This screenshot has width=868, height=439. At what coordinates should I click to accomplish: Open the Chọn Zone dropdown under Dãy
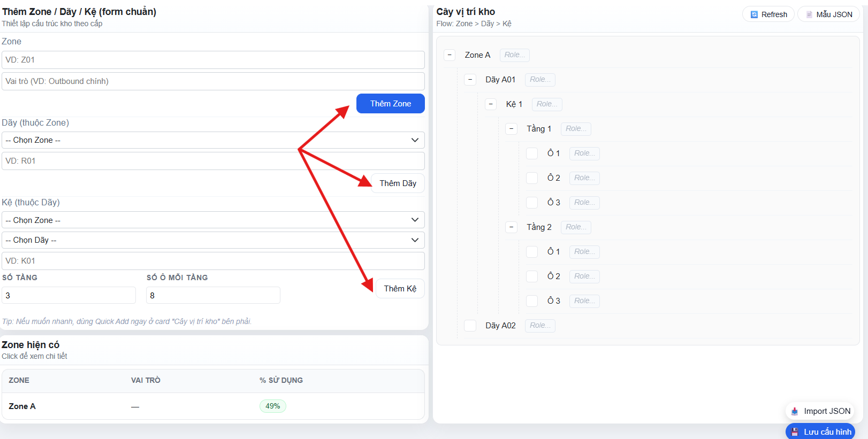(213, 140)
